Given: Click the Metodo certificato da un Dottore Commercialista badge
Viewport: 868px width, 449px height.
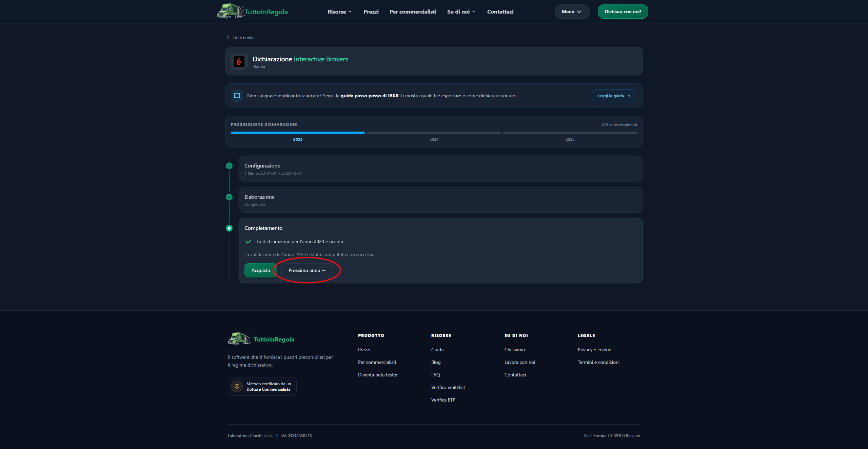Looking at the screenshot, I should click(x=262, y=386).
